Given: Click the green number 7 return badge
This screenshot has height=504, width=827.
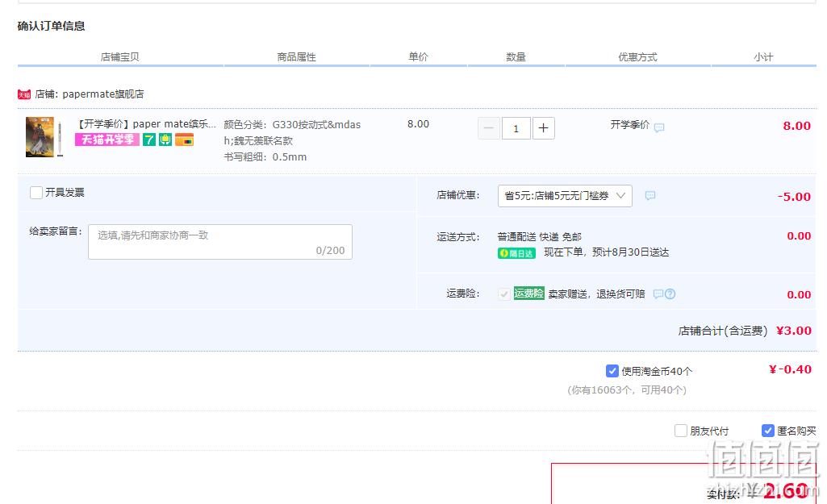Looking at the screenshot, I should [149, 140].
